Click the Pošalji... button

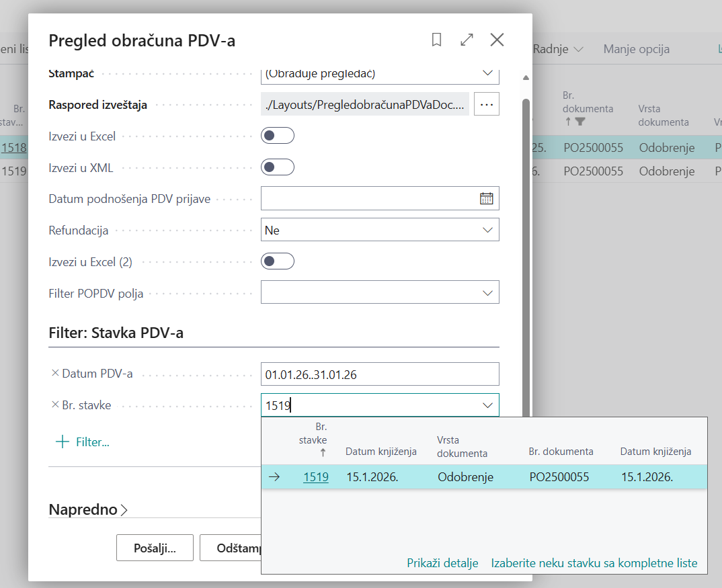pos(155,548)
